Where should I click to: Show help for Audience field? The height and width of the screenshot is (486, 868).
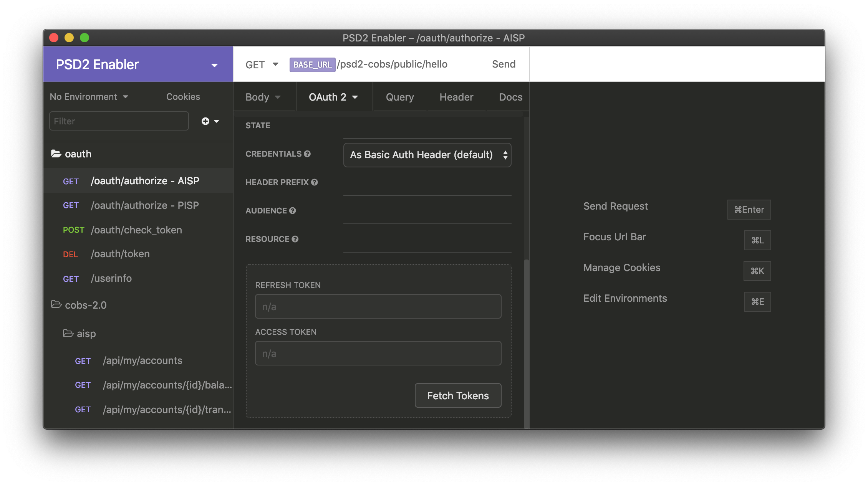pos(293,211)
